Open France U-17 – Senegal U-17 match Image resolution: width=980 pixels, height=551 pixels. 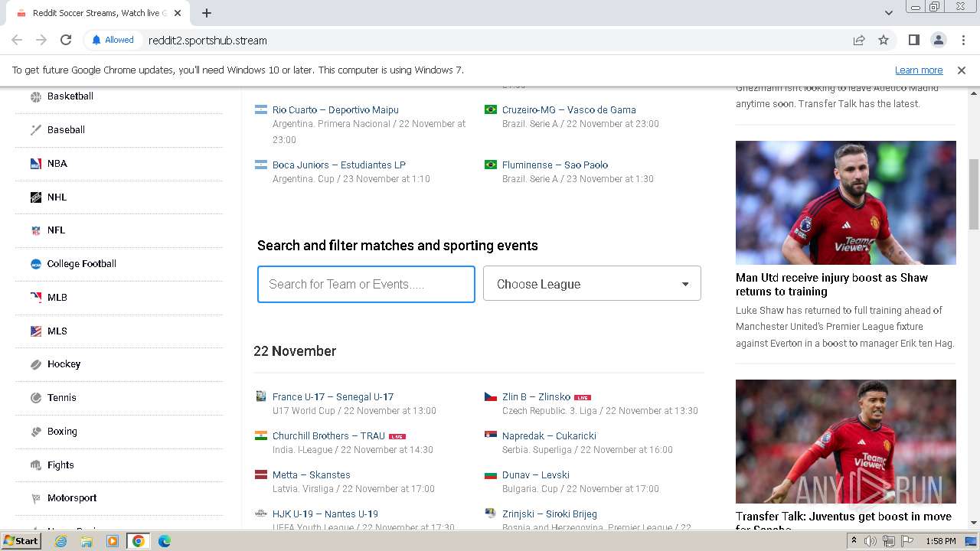pos(333,397)
